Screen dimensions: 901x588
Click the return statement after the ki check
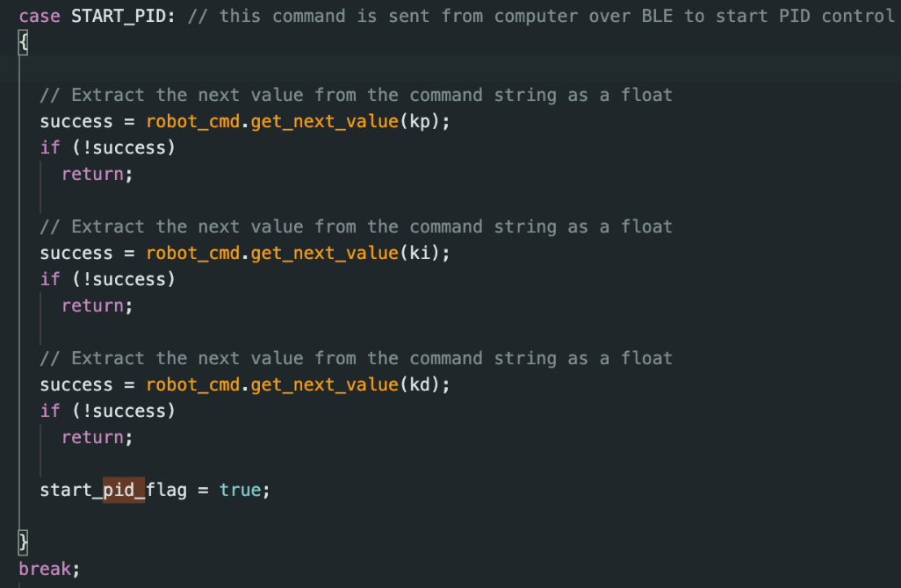pyautogui.click(x=93, y=305)
